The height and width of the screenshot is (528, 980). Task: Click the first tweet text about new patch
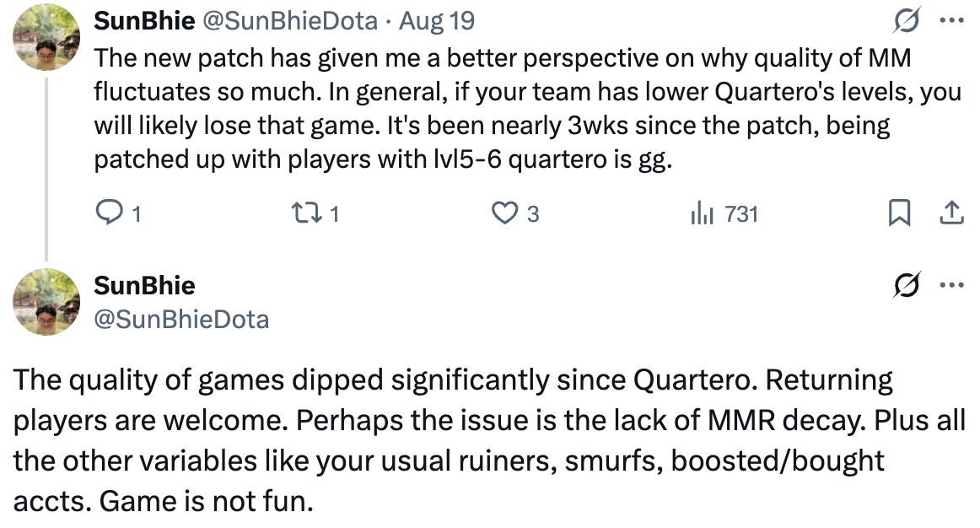click(527, 109)
